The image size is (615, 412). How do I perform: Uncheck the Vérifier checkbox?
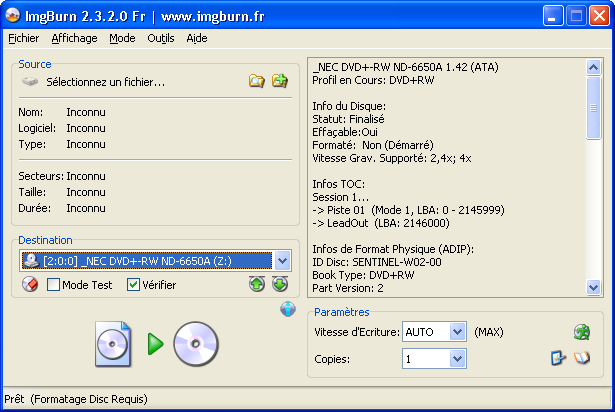click(133, 284)
